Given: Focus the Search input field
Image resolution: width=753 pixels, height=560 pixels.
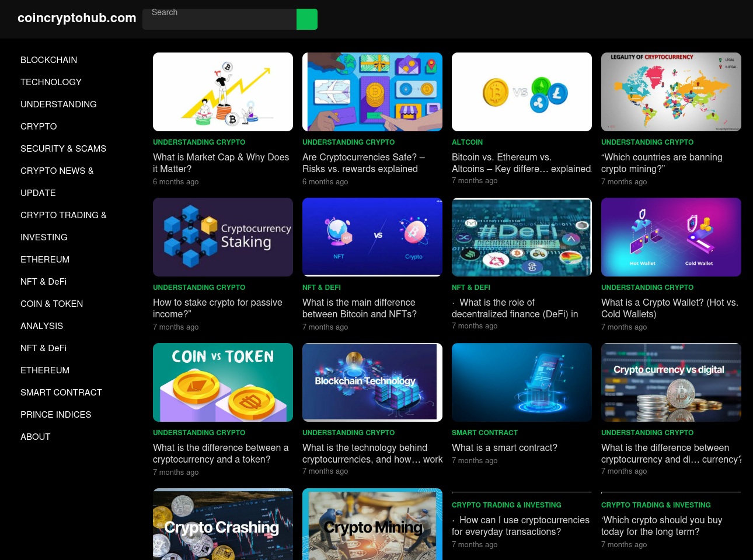Looking at the screenshot, I should coord(219,19).
